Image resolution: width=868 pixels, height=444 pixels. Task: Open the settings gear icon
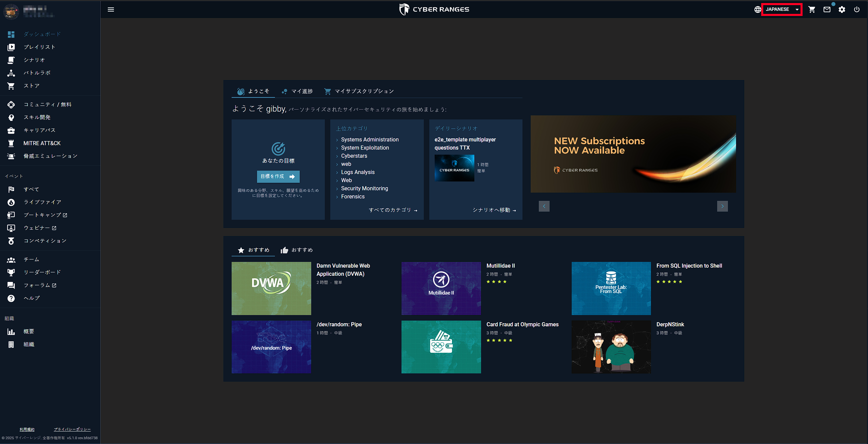[x=842, y=9]
